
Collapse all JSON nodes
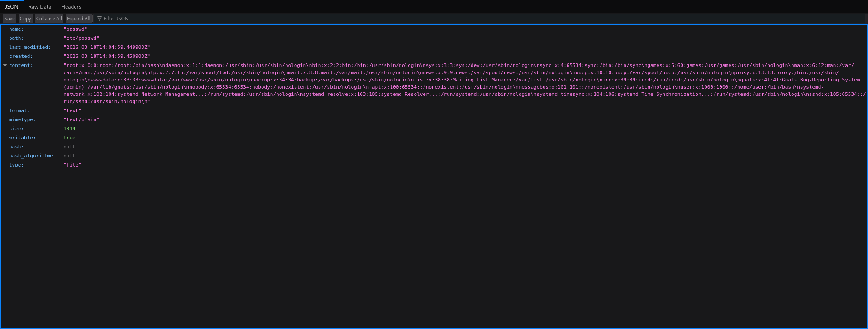click(x=49, y=19)
